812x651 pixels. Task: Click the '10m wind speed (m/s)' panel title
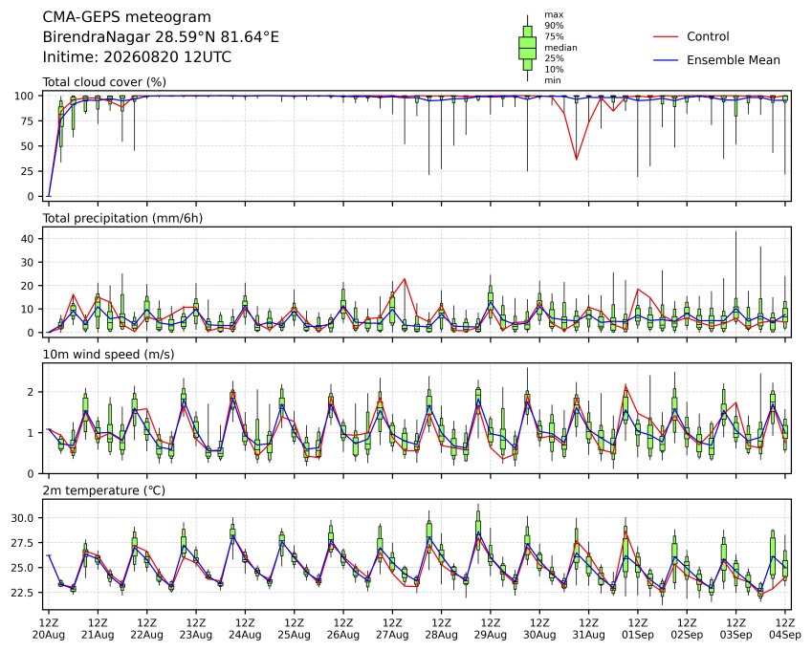click(x=108, y=355)
